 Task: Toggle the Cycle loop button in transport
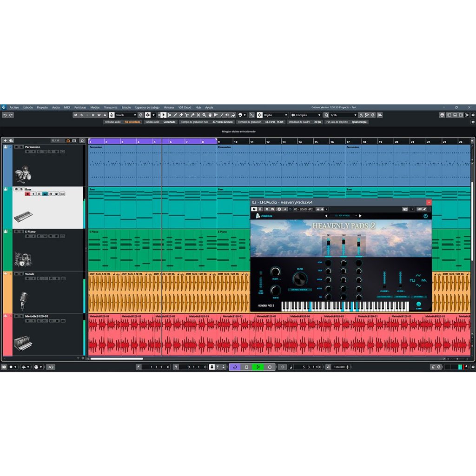point(235,367)
